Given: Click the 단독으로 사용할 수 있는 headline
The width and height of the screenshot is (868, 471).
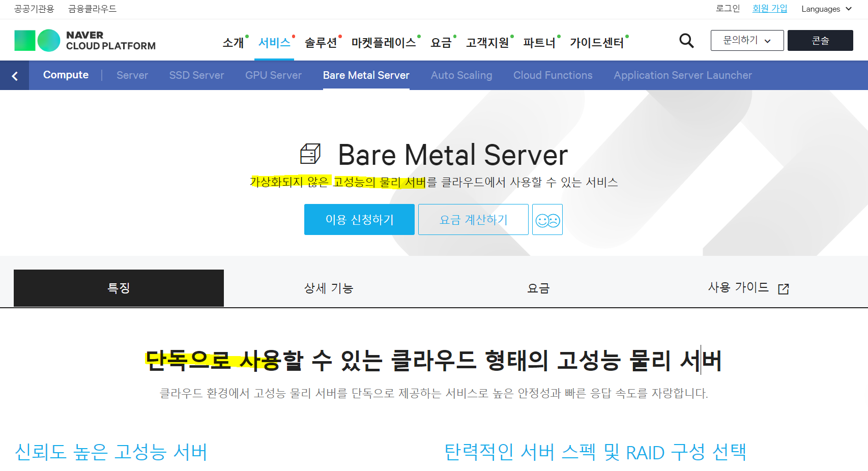Looking at the screenshot, I should pyautogui.click(x=433, y=360).
